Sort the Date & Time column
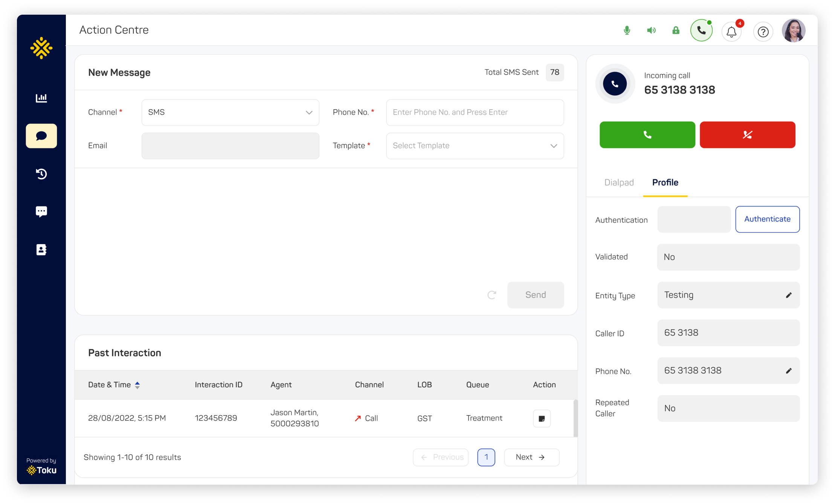The height and width of the screenshot is (504, 835). [x=137, y=385]
